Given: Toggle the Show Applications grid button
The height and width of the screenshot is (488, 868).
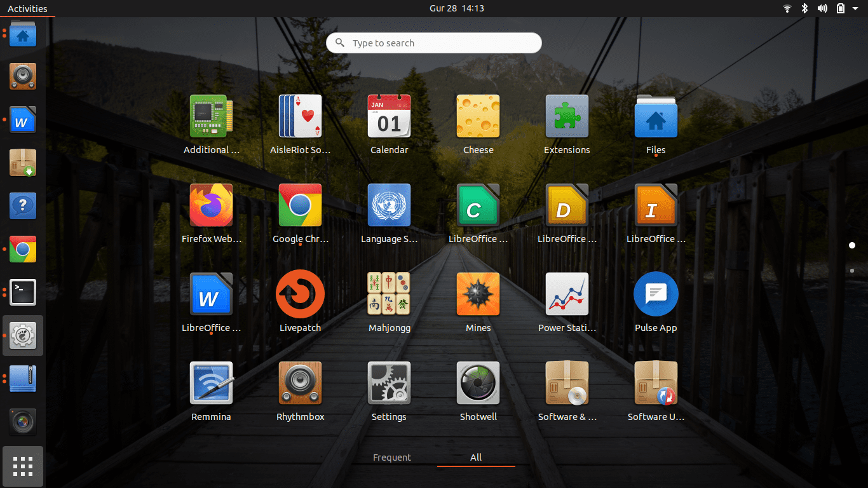Looking at the screenshot, I should (23, 466).
